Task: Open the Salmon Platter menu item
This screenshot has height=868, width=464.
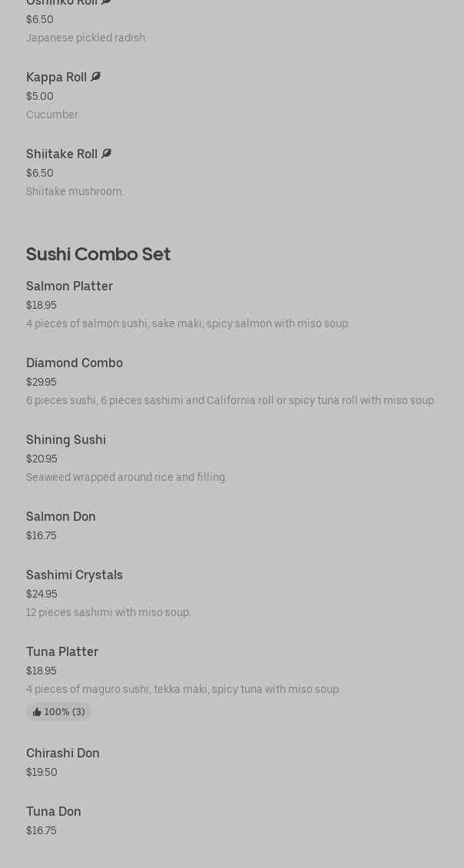Action: tap(69, 286)
